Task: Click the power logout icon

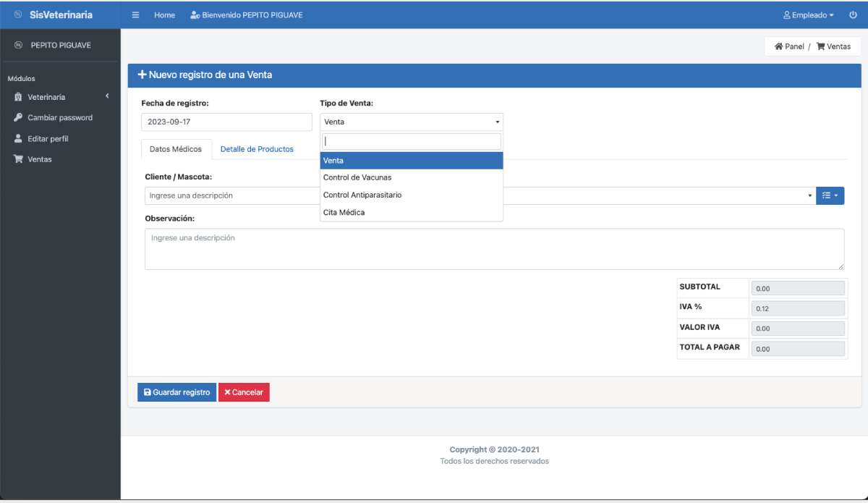Action: point(853,15)
